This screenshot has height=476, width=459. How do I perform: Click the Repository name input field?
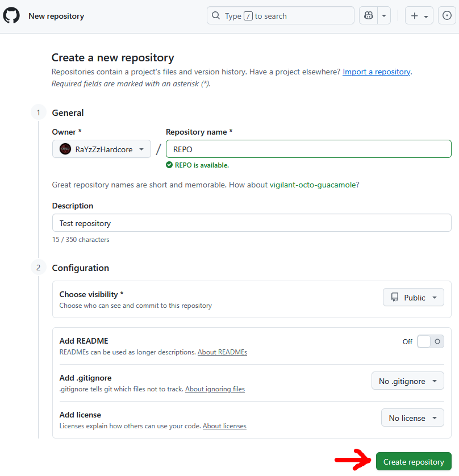pos(308,149)
